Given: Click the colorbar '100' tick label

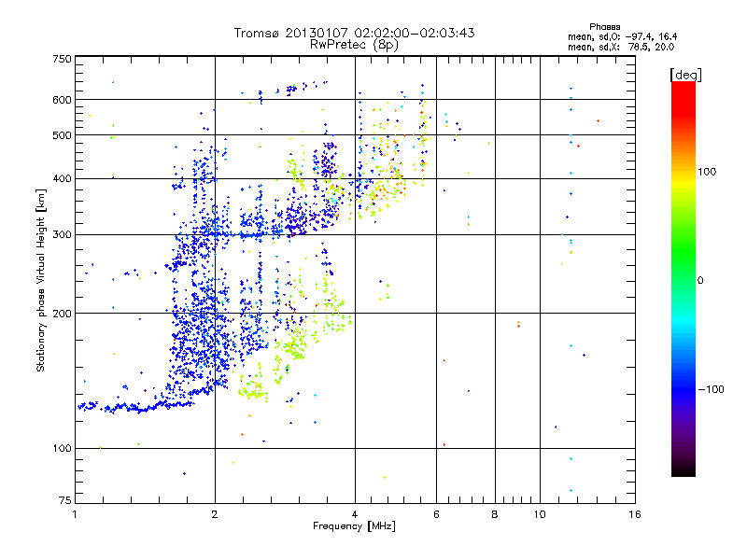Looking at the screenshot, I should point(707,172).
